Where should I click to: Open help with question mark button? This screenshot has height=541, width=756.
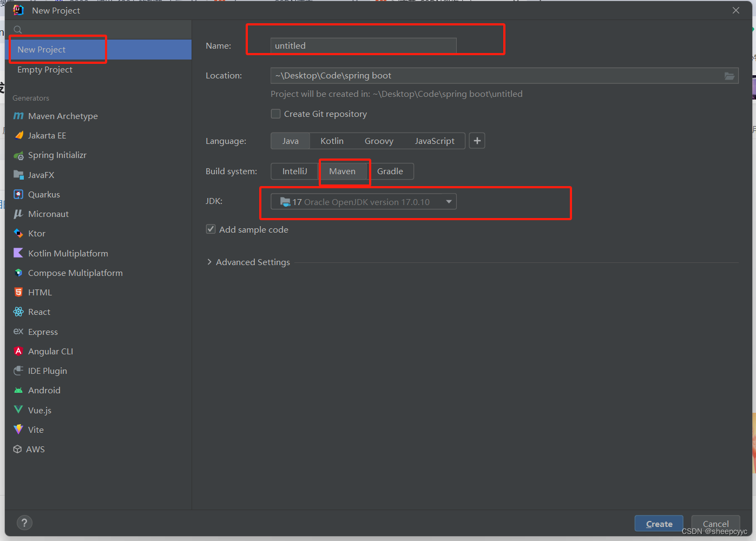[x=25, y=523]
